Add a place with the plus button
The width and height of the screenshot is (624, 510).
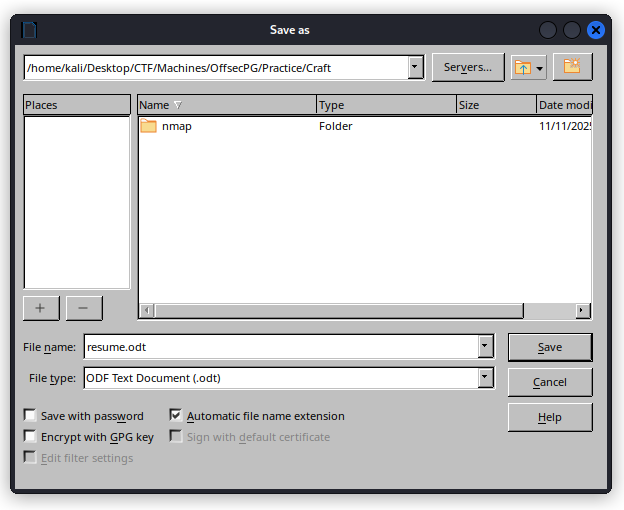(40, 308)
